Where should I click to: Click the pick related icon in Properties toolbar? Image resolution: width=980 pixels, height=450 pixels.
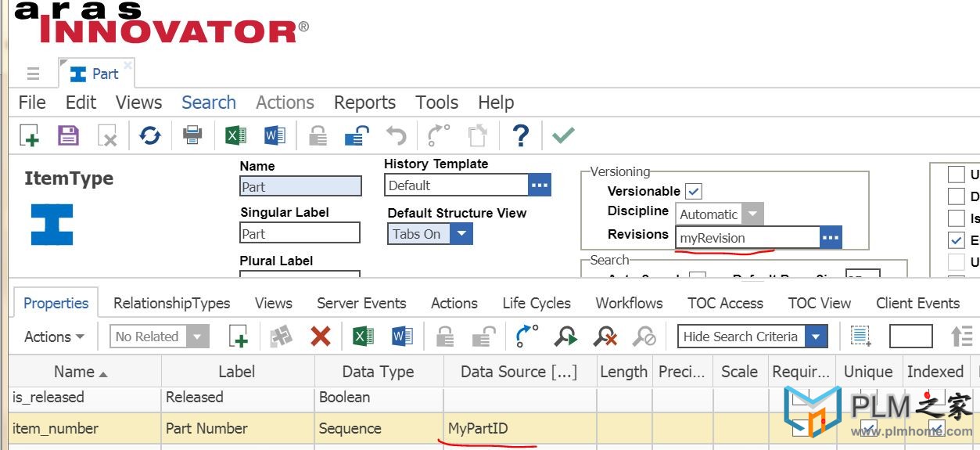pos(281,337)
